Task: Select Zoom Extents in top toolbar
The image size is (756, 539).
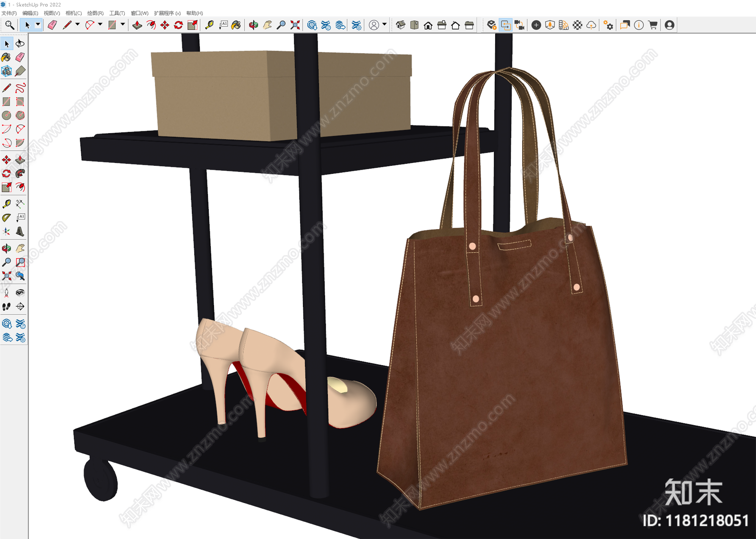Action: click(295, 25)
